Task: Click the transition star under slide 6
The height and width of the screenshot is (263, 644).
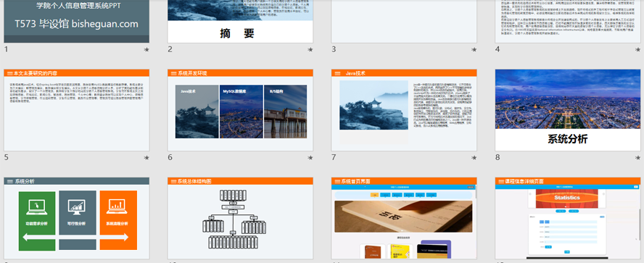Action: pos(310,157)
